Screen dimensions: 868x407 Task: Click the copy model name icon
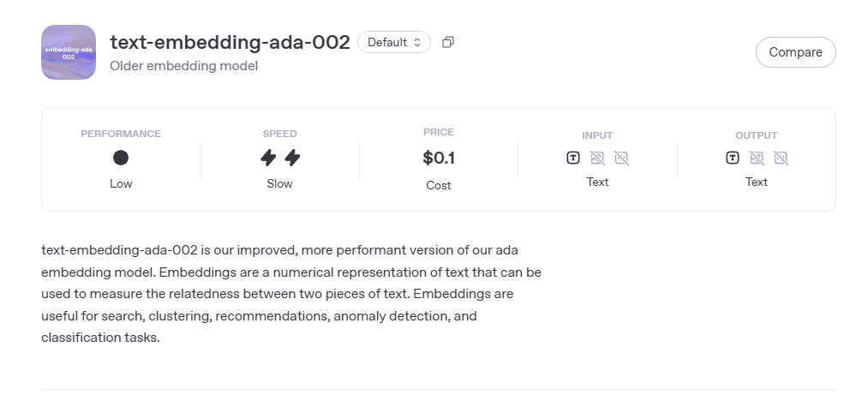click(x=448, y=42)
